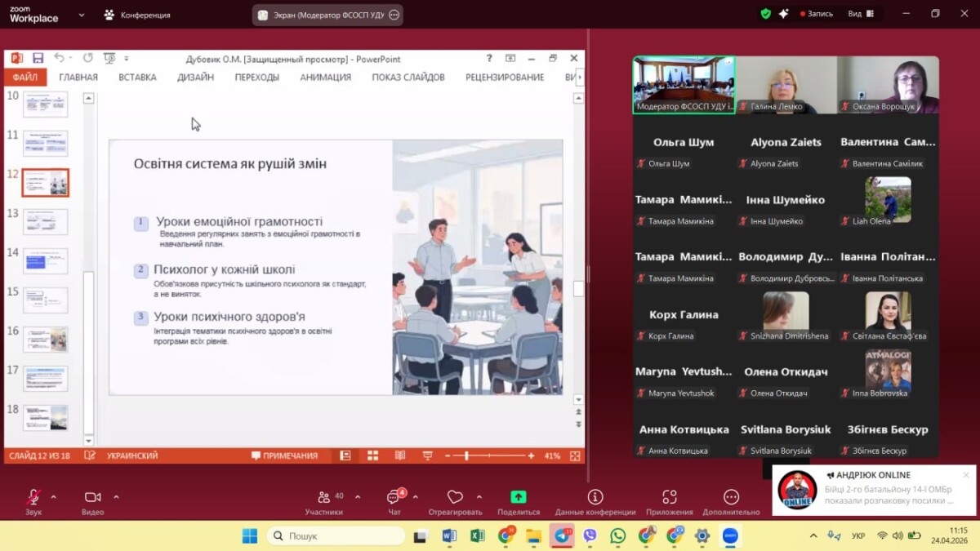
Task: Expand audio options arrow next to Звук
Action: tap(54, 496)
